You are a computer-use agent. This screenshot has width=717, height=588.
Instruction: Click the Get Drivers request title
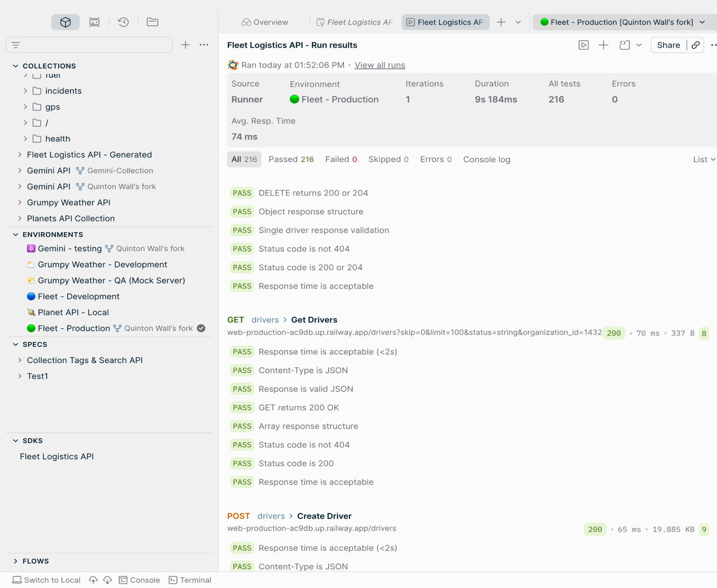(314, 320)
